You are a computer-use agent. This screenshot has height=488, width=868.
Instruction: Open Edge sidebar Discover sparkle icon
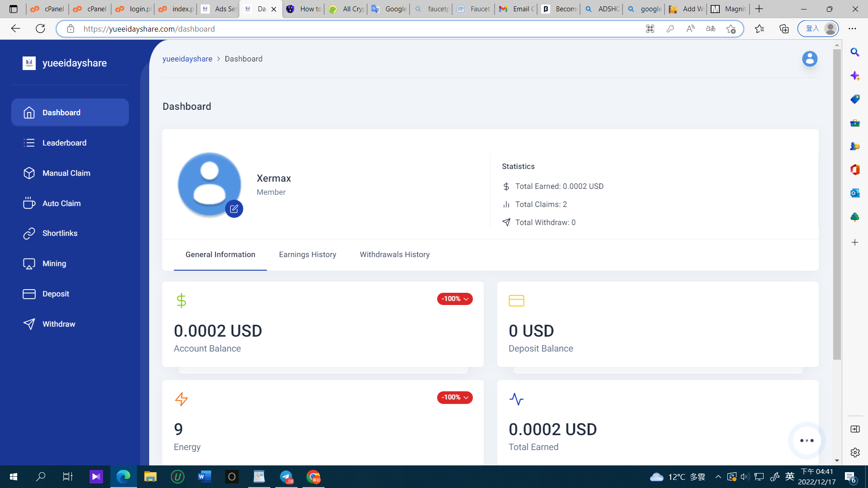pos(855,76)
